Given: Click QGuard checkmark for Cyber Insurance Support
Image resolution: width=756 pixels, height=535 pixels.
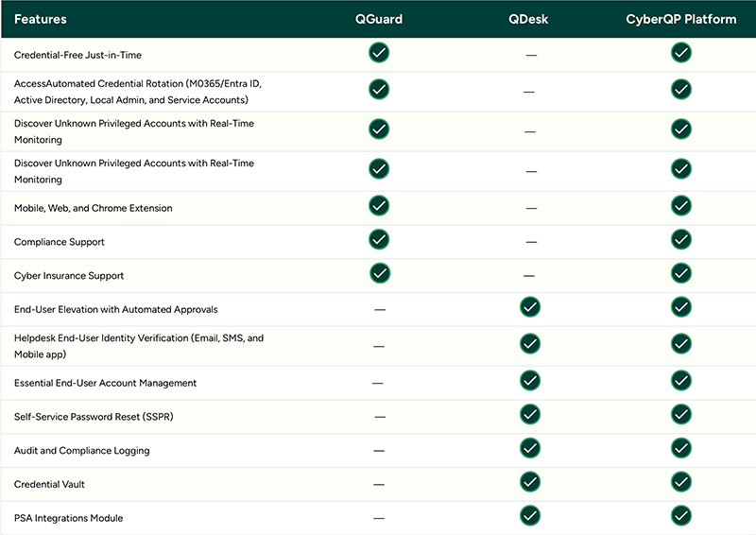Looking at the screenshot, I should [x=380, y=273].
